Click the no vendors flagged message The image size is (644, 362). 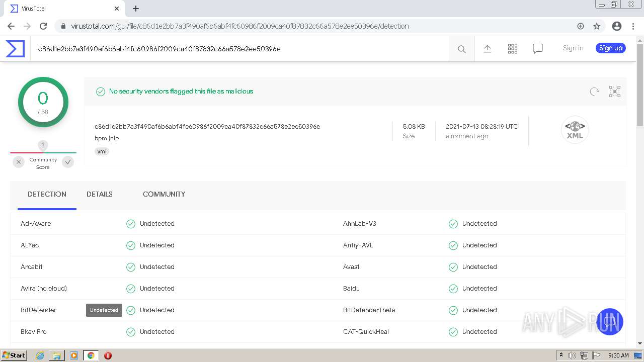181,92
